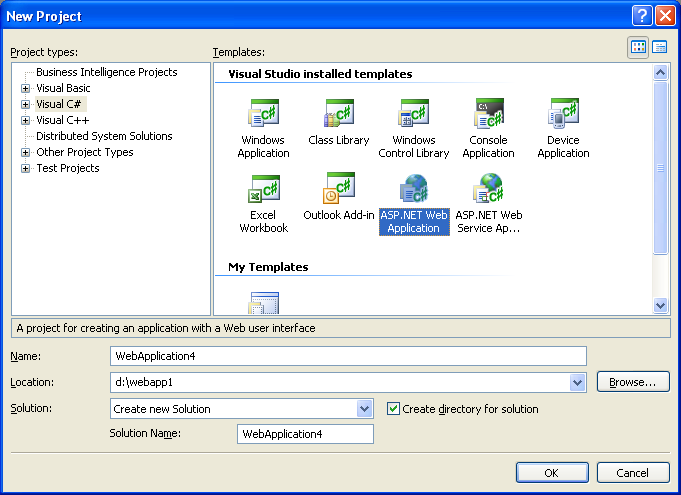Click the ASP.NET Web Application label

point(414,221)
